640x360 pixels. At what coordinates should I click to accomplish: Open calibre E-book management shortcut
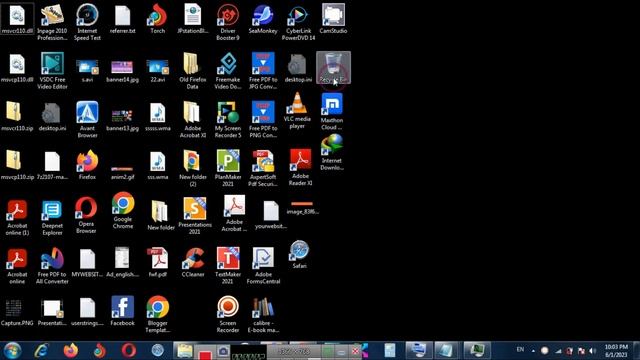click(263, 314)
